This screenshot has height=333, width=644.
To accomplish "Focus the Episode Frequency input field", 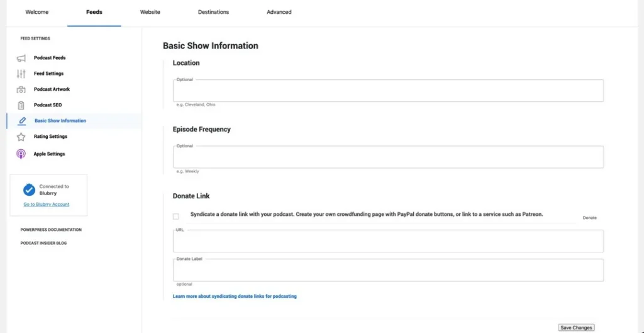I will click(x=388, y=157).
